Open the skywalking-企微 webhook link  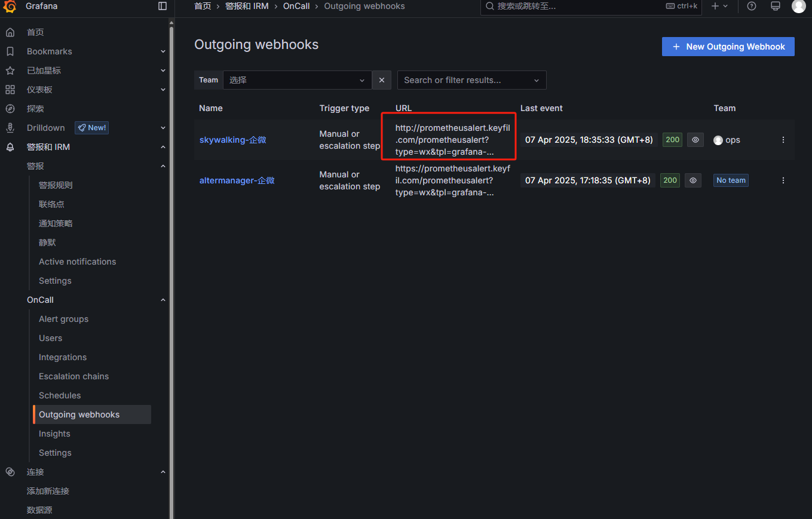(x=232, y=140)
